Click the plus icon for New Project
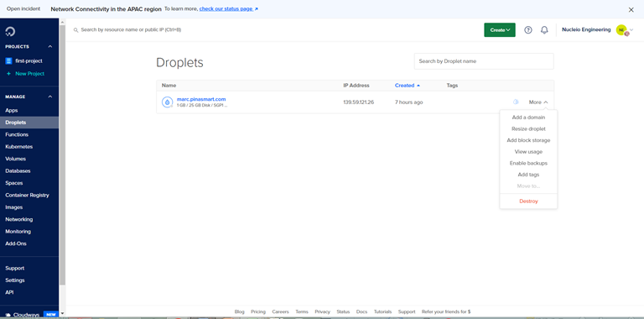 [8, 74]
